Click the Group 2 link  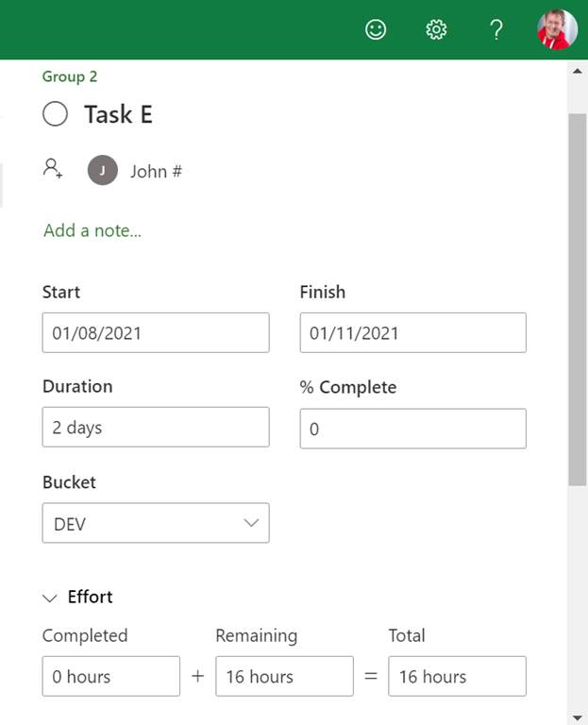70,76
